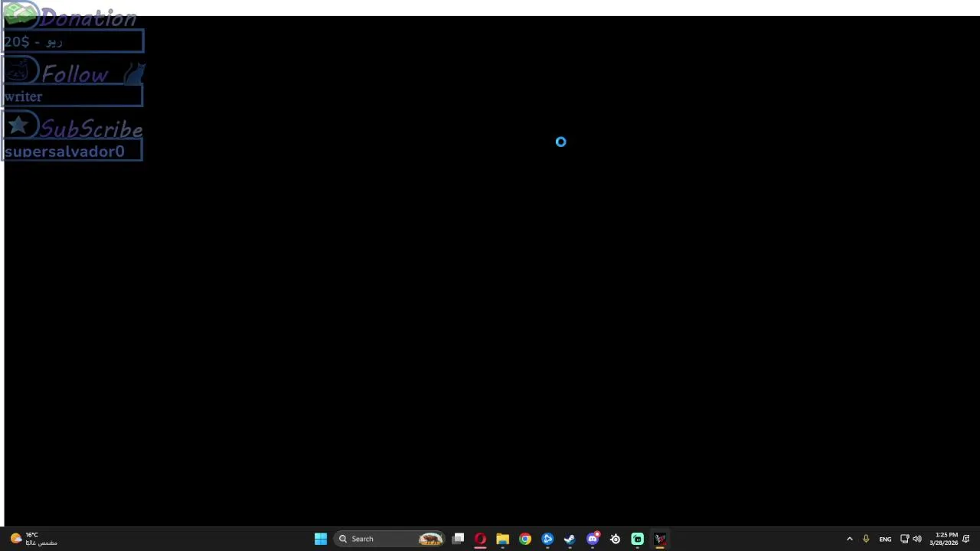Open Steam from the taskbar
This screenshot has height=551, width=980.
click(x=570, y=539)
